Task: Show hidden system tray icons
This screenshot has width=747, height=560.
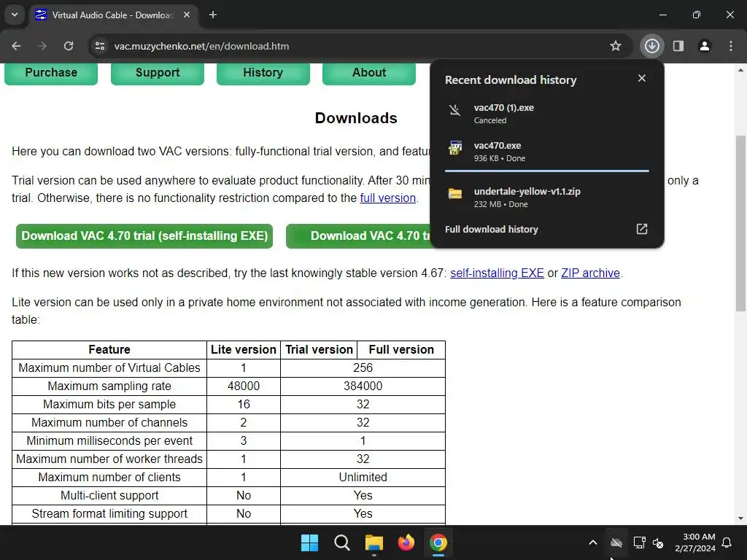Action: (592, 542)
